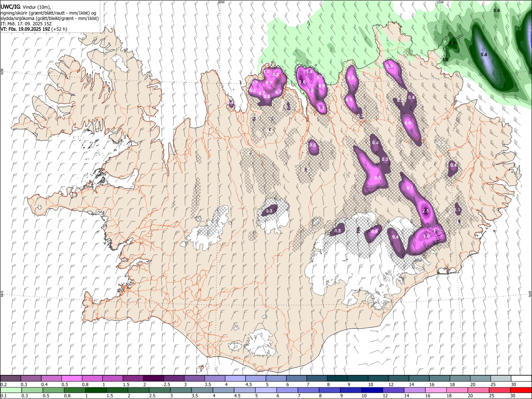This screenshot has width=532, height=399.
Task: Select the 'VT: Fös. 19.09.2025 19Z' valid time
Action: pos(25,29)
